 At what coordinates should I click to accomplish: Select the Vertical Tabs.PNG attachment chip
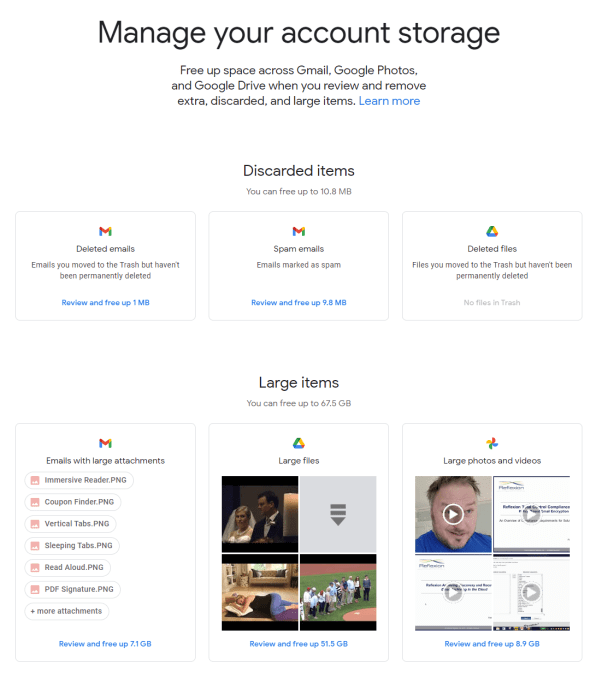70,524
